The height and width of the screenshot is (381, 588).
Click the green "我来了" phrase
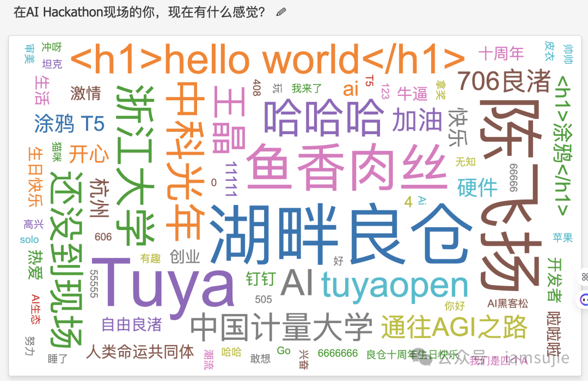point(307,89)
